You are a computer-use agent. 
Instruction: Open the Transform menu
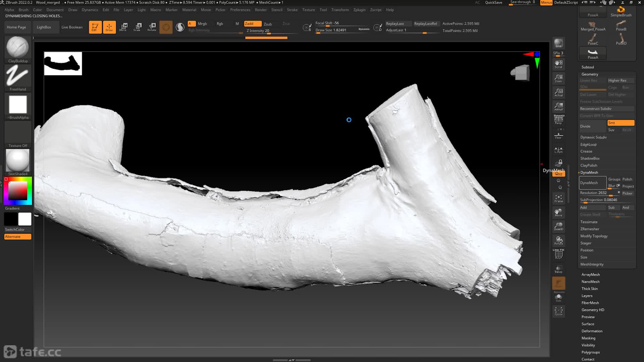point(340,10)
